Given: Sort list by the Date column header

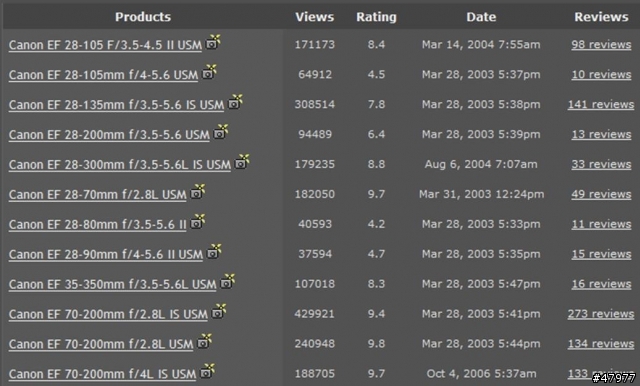Looking at the screenshot, I should (481, 17).
